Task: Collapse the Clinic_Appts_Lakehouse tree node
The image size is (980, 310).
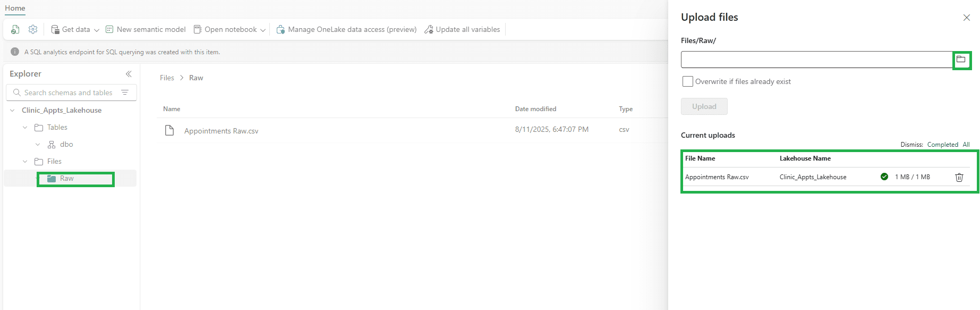Action: click(12, 111)
